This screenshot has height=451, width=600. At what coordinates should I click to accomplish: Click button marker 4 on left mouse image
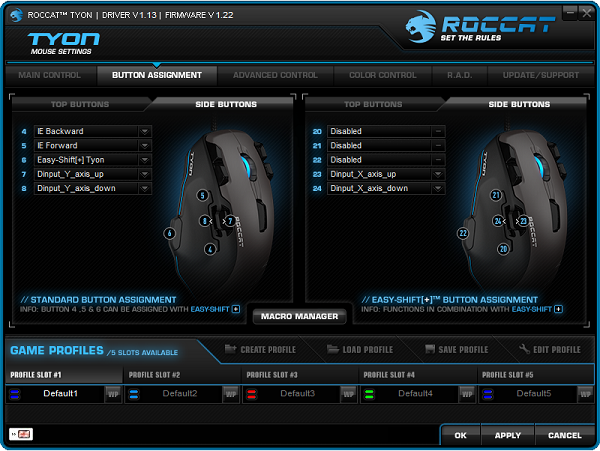[210, 249]
